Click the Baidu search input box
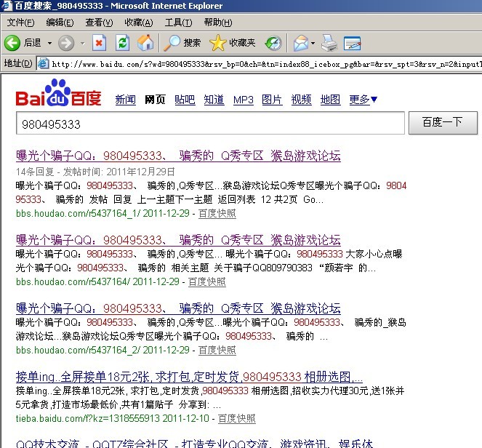482x448 pixels. (x=210, y=124)
